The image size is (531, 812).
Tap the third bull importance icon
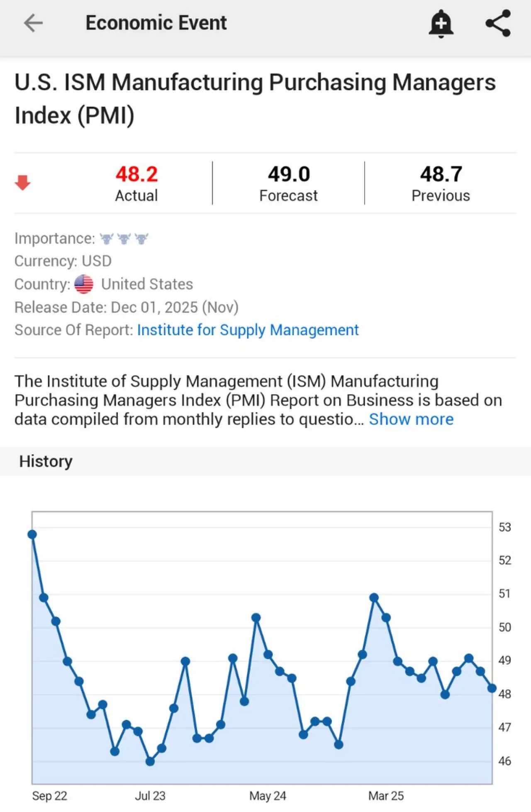click(141, 239)
